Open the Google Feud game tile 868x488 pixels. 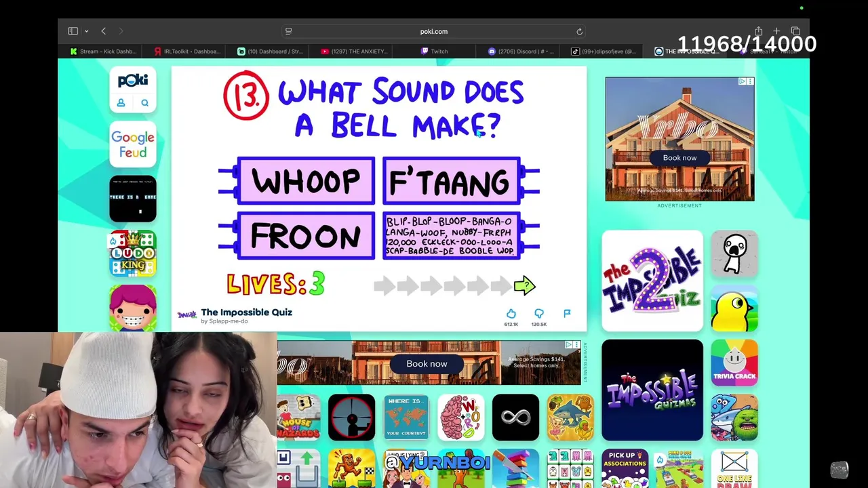pyautogui.click(x=133, y=144)
